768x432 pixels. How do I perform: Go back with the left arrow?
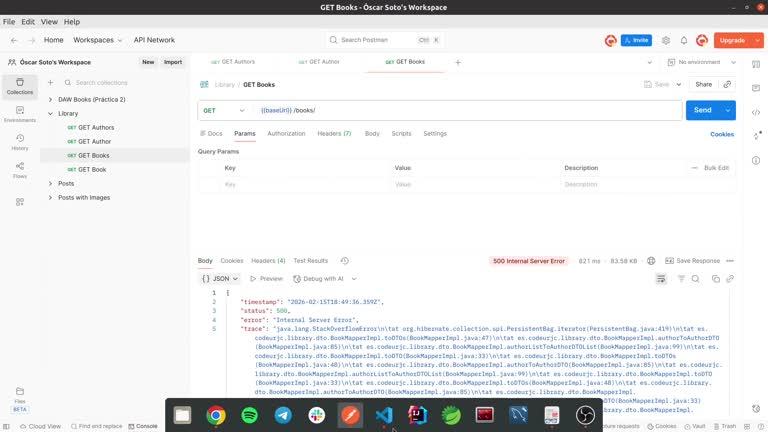click(14, 40)
